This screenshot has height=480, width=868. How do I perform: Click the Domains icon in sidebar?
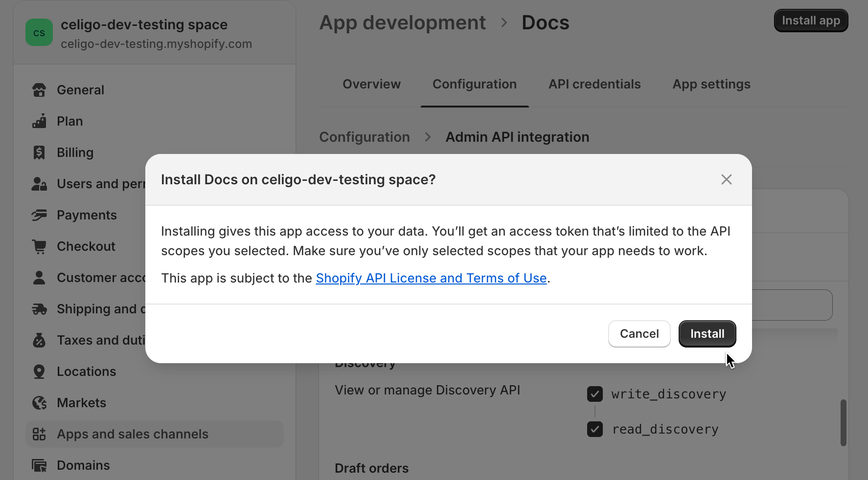pyautogui.click(x=39, y=465)
